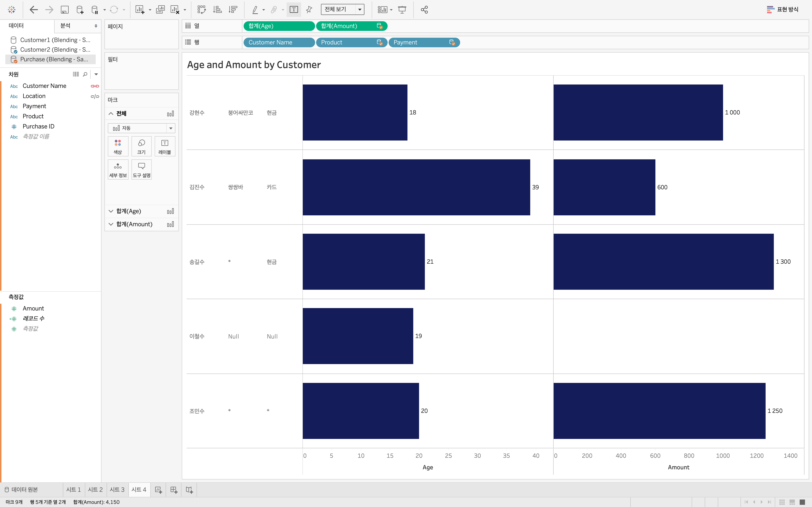The image size is (812, 507).
Task: Click the Swap rows and columns icon
Action: (201, 10)
